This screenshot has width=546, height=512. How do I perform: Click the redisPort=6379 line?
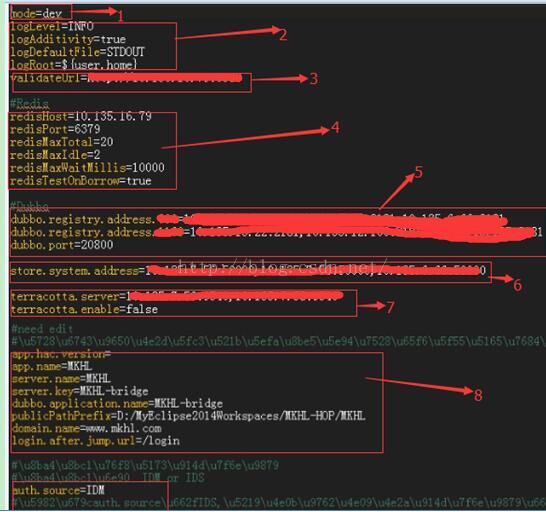pyautogui.click(x=55, y=129)
